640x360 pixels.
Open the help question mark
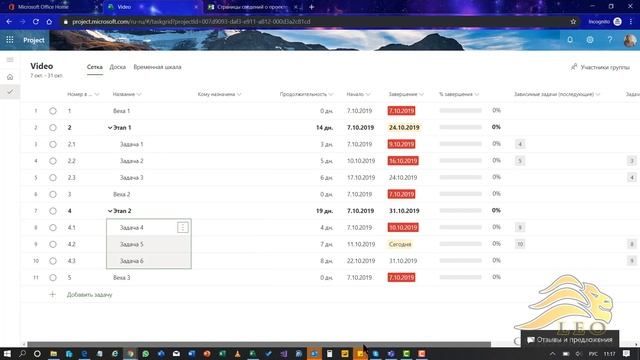pyautogui.click(x=610, y=40)
